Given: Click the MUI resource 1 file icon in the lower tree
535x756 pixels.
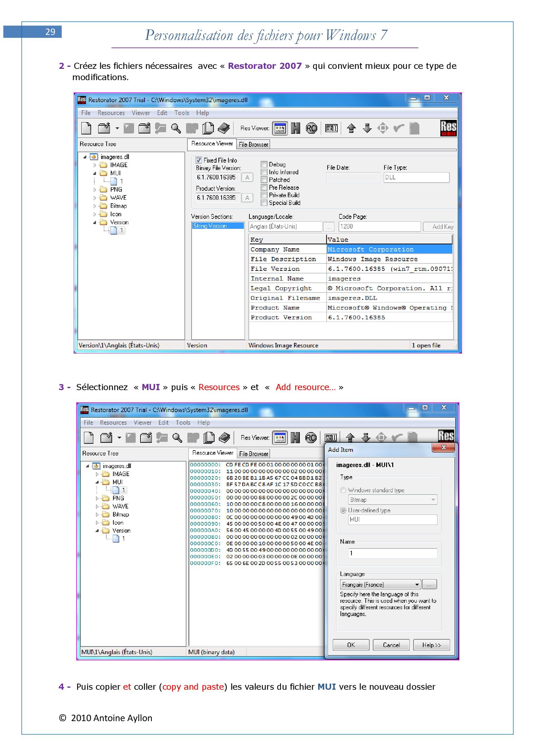Looking at the screenshot, I should pyautogui.click(x=116, y=490).
